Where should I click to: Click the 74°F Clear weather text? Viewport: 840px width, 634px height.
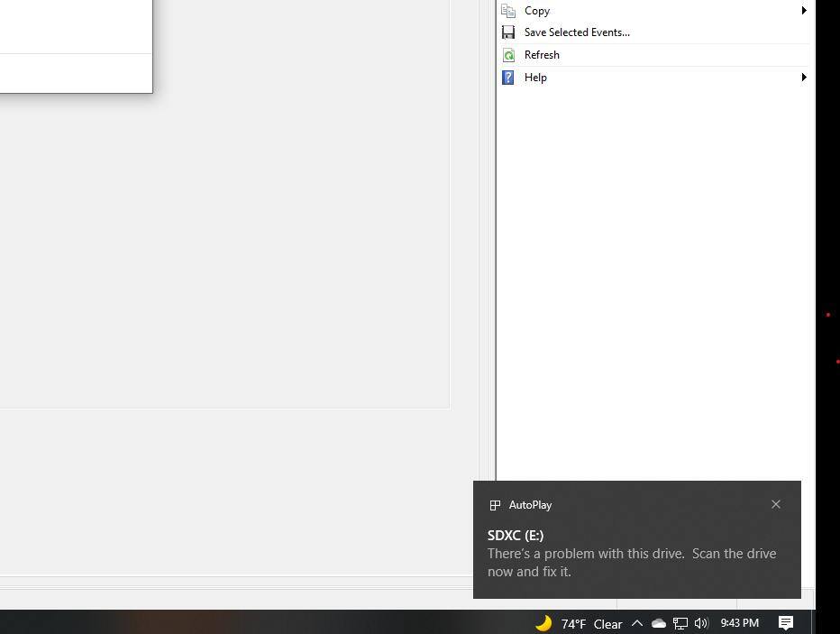click(591, 623)
